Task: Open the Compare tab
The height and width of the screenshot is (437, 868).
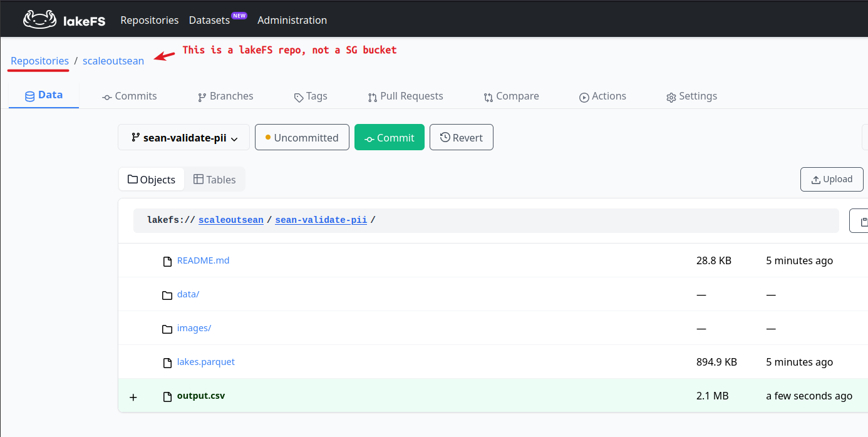Action: [x=511, y=96]
